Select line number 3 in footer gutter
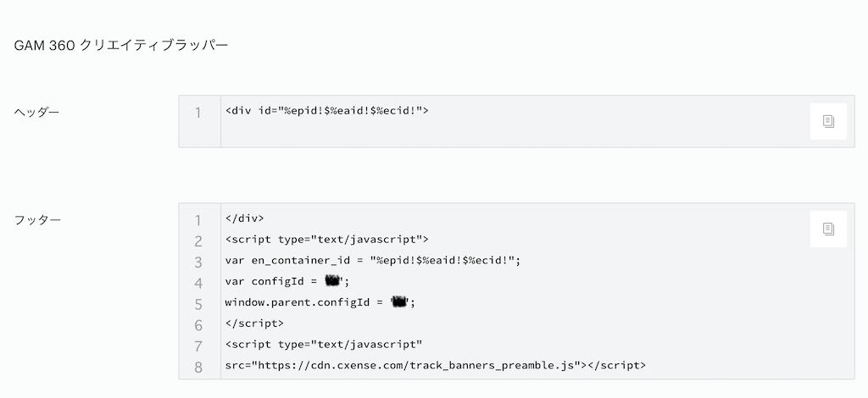868x398 pixels. [198, 263]
